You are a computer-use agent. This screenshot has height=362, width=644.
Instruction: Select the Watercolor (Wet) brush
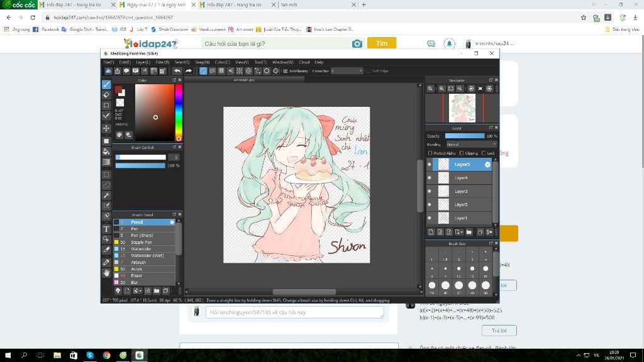point(144,256)
